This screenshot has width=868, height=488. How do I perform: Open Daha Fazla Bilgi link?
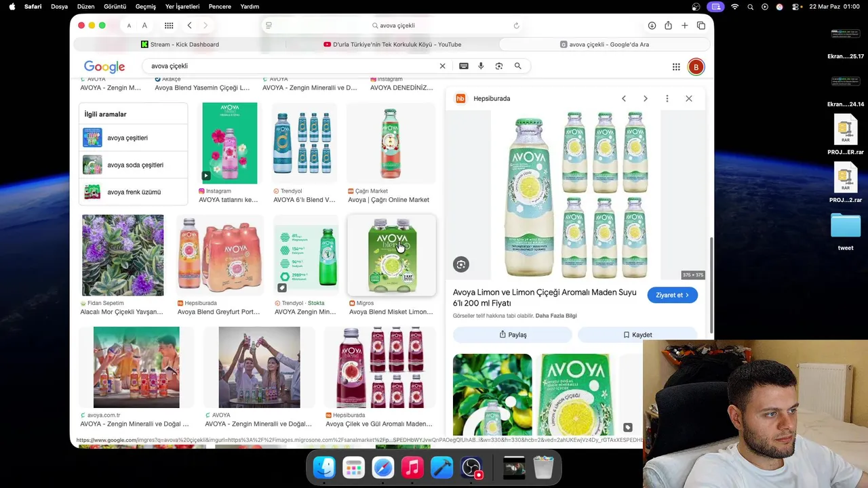tap(556, 316)
